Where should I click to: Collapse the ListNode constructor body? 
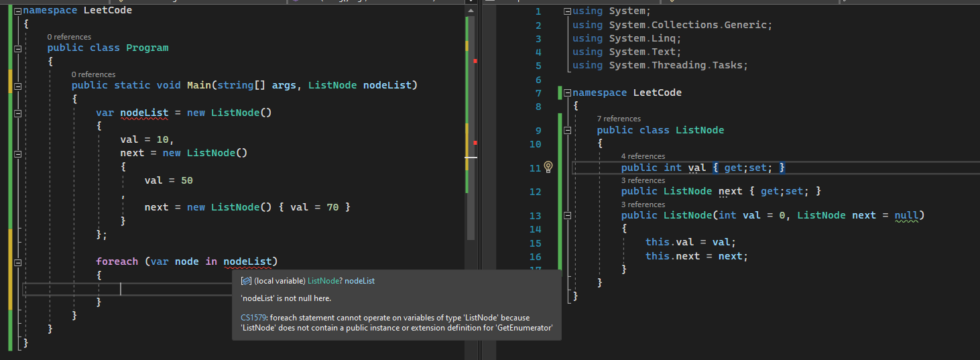pos(568,216)
